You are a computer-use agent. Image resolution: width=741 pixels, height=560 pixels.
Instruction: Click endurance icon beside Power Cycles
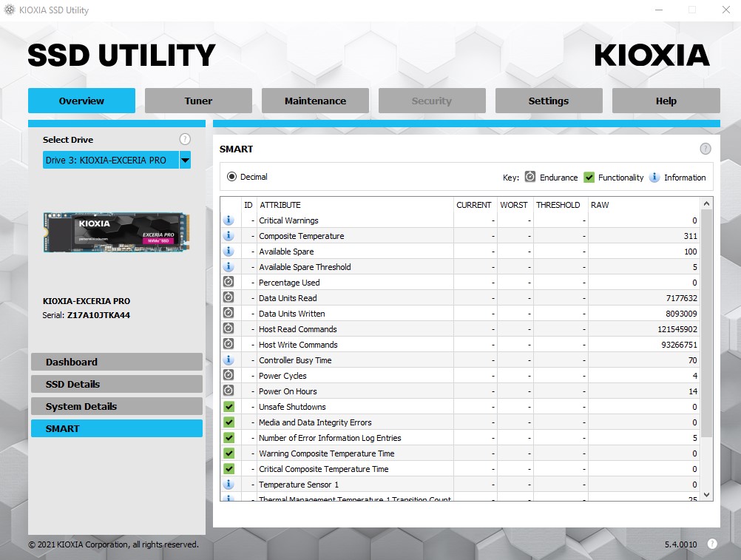[x=229, y=375]
